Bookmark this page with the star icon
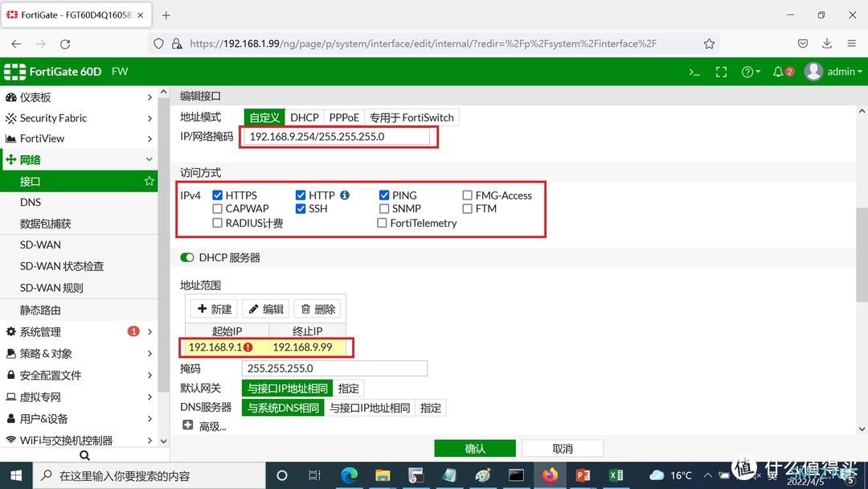868x489 pixels. point(709,43)
